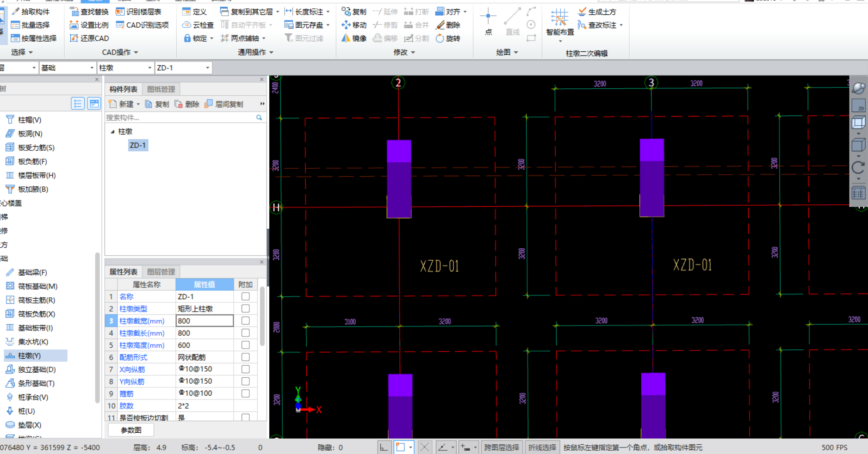This screenshot has height=454, width=868.
Task: Click 删除 in the component list toolbar
Action: 187,104
